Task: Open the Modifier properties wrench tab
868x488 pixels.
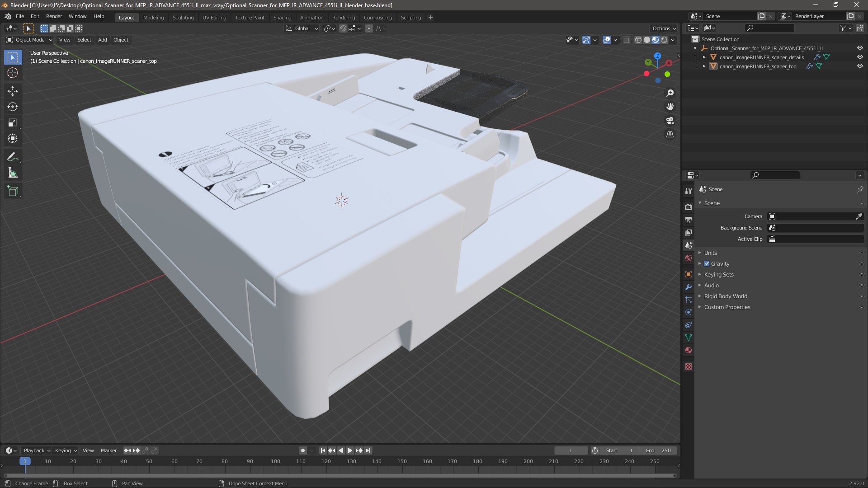Action: click(689, 287)
